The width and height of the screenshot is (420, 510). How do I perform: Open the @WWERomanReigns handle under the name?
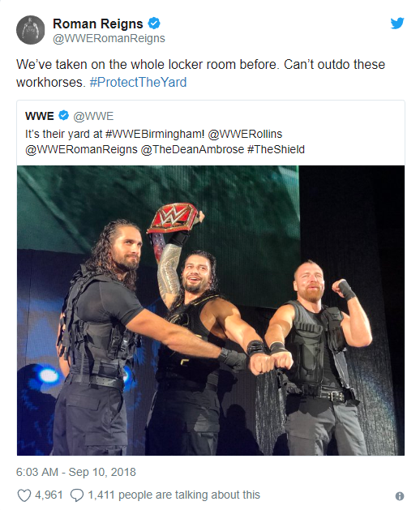109,38
